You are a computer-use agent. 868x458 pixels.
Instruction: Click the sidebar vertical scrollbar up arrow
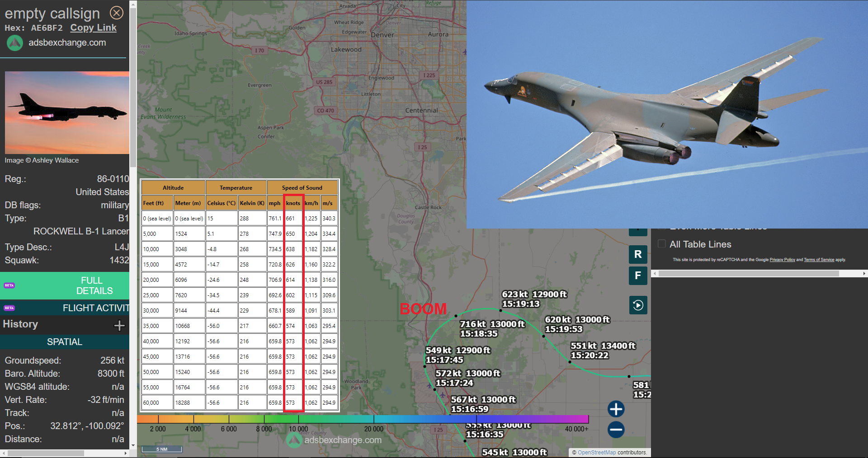(133, 4)
